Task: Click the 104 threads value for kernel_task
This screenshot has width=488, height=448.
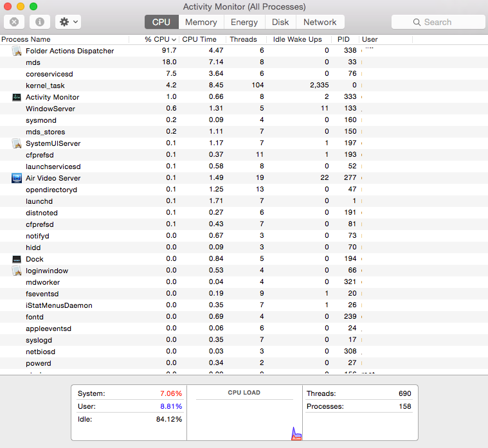Action: (258, 85)
